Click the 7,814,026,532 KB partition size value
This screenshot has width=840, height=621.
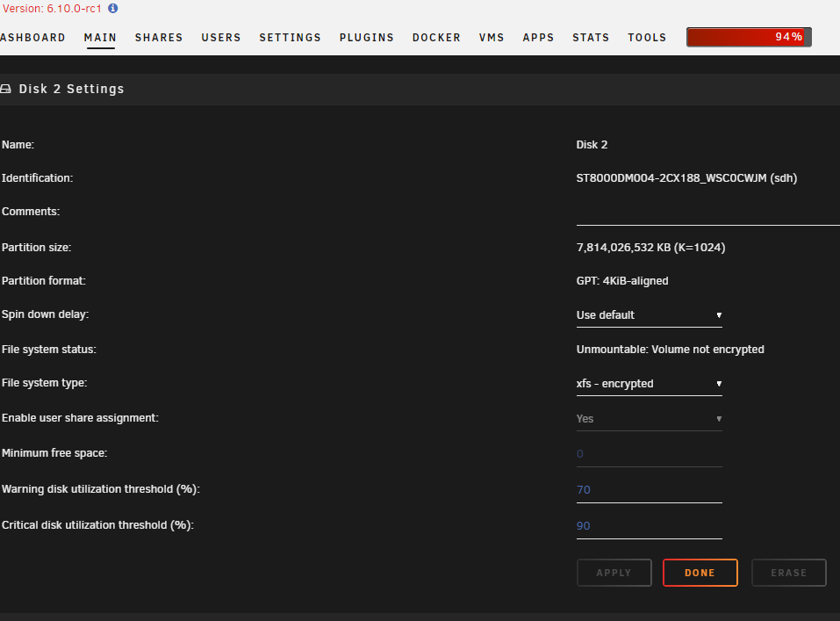click(x=651, y=247)
